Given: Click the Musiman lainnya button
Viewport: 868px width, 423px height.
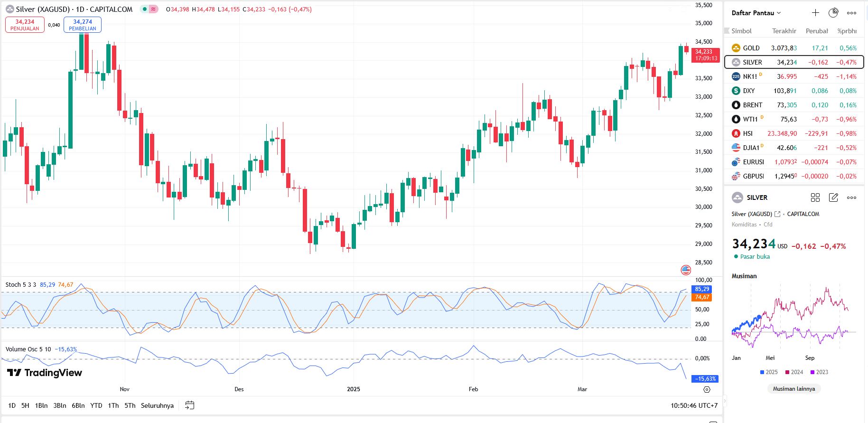Looking at the screenshot, I should tap(794, 388).
